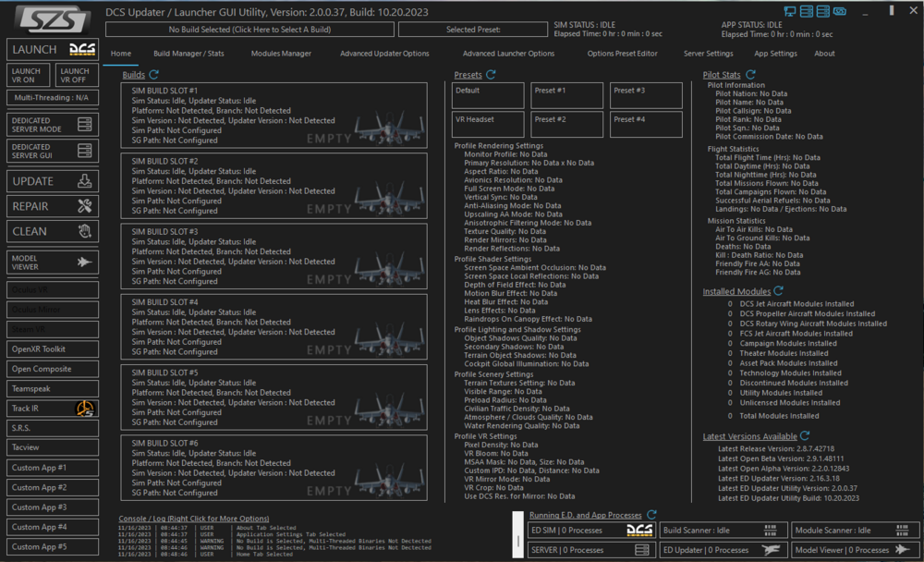Launch Custom App #5
The width and height of the screenshot is (924, 562).
(x=53, y=546)
